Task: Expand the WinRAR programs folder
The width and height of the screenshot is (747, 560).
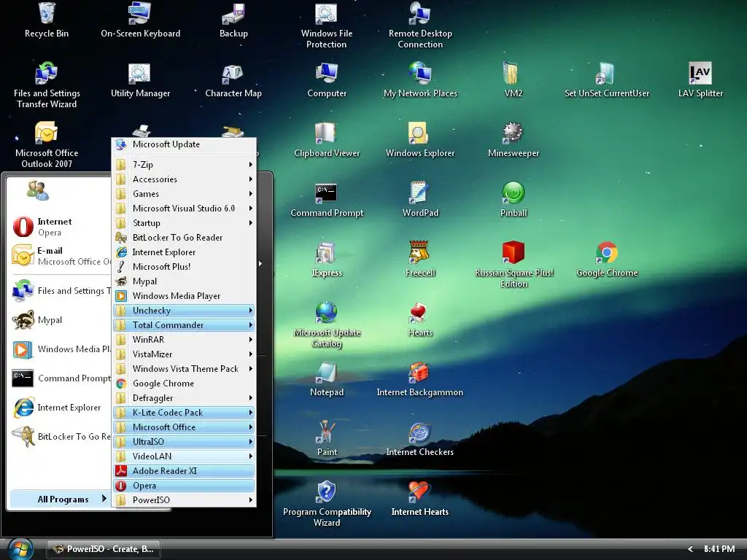Action: 184,340
